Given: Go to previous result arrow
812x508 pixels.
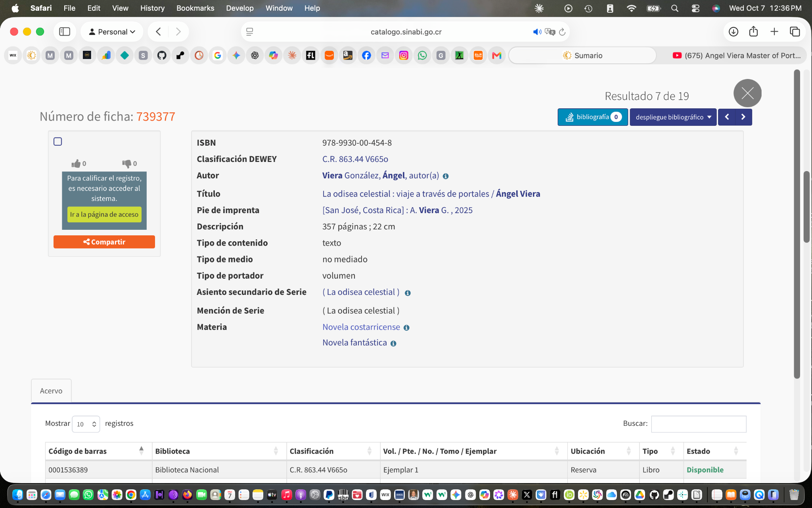Looking at the screenshot, I should coord(727,117).
